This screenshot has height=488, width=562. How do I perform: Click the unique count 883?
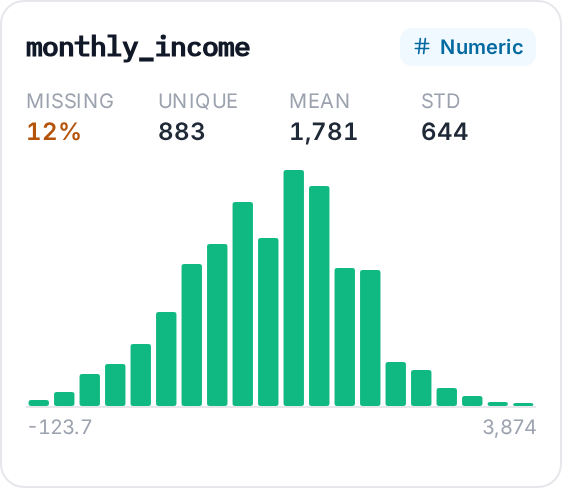point(182,131)
